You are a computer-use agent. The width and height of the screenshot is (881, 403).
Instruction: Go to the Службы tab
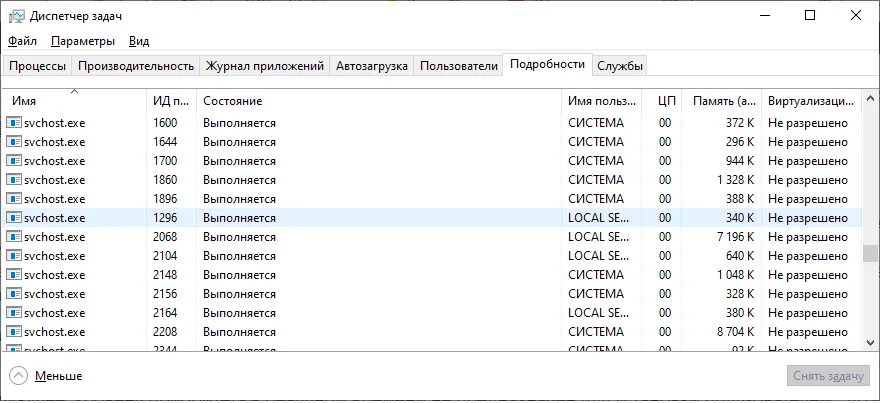click(x=620, y=66)
